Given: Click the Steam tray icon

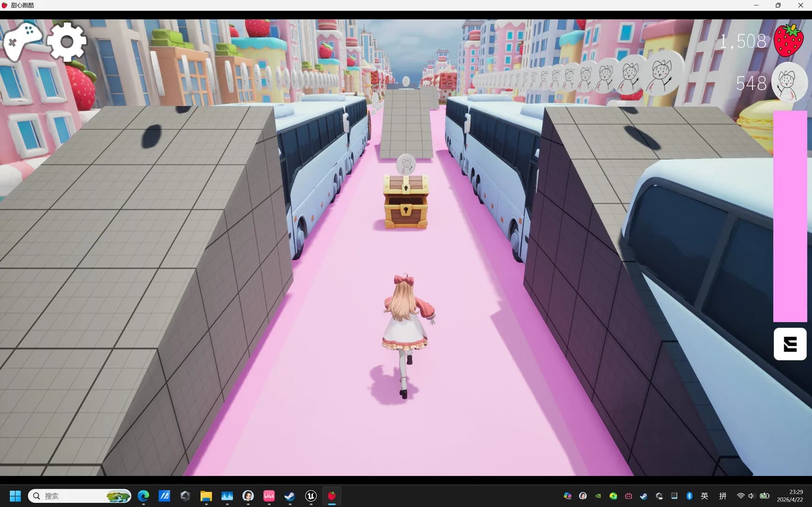Looking at the screenshot, I should [x=643, y=496].
